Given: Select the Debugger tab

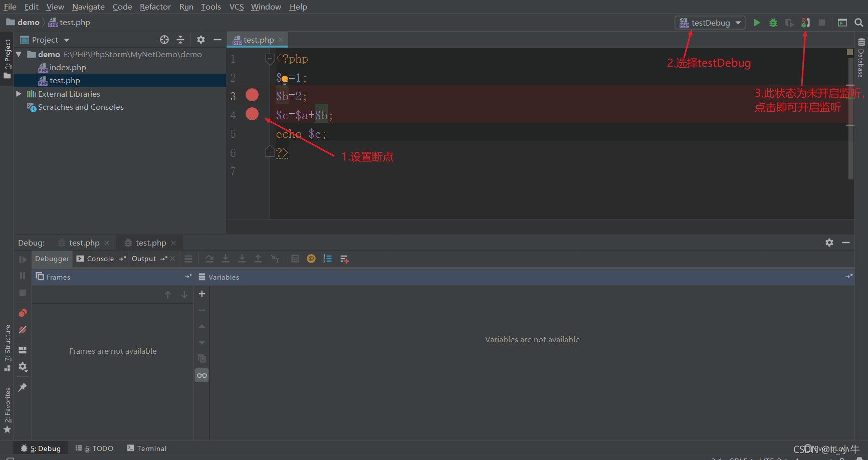Looking at the screenshot, I should pyautogui.click(x=52, y=259).
